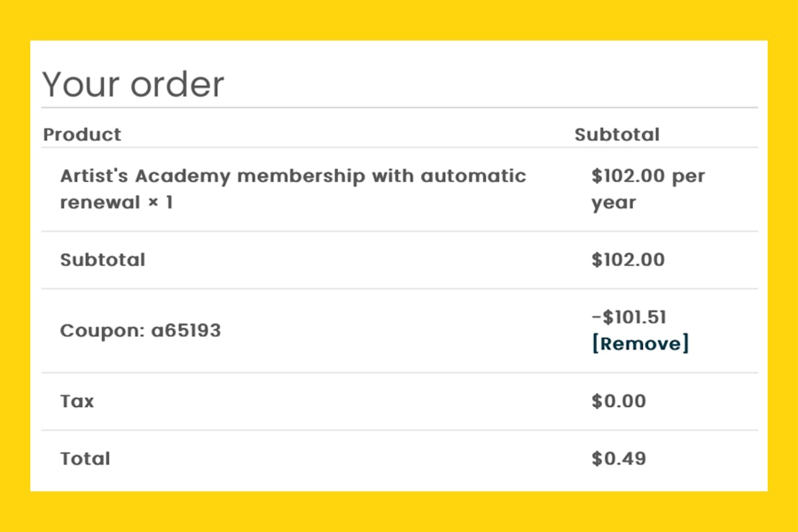Click the coupon code a65193 text

tap(186, 331)
